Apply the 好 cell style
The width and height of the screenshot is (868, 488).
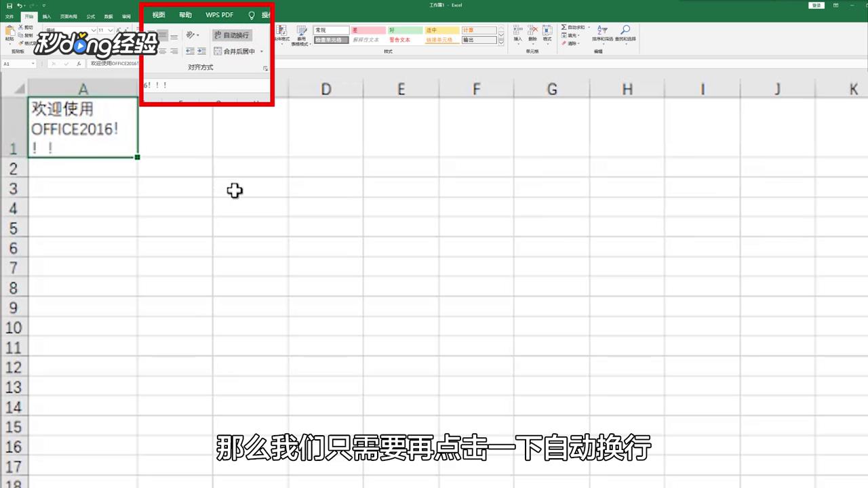[405, 30]
